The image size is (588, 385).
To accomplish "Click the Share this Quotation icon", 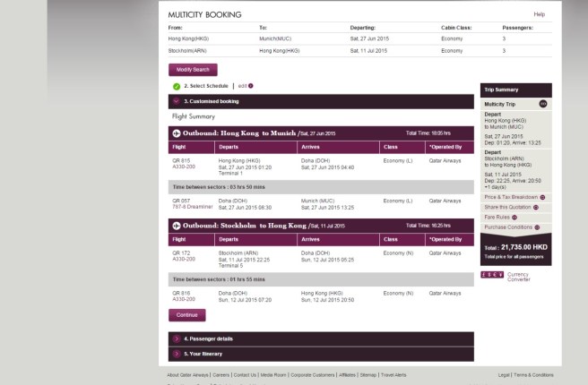I will 536,207.
